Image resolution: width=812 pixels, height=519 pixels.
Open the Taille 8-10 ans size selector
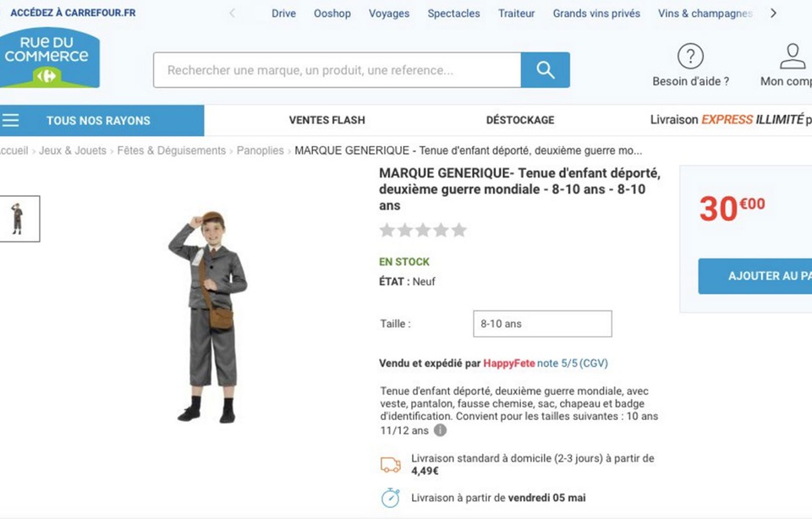pyautogui.click(x=542, y=324)
